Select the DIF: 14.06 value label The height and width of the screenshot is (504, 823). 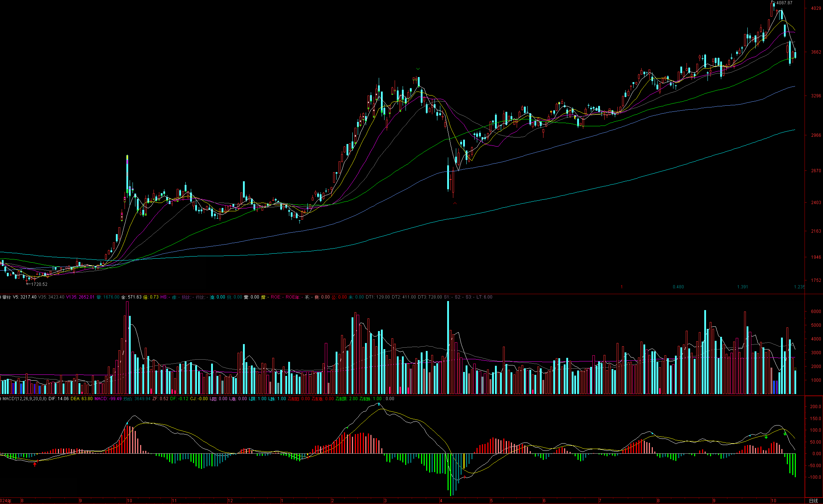58,399
